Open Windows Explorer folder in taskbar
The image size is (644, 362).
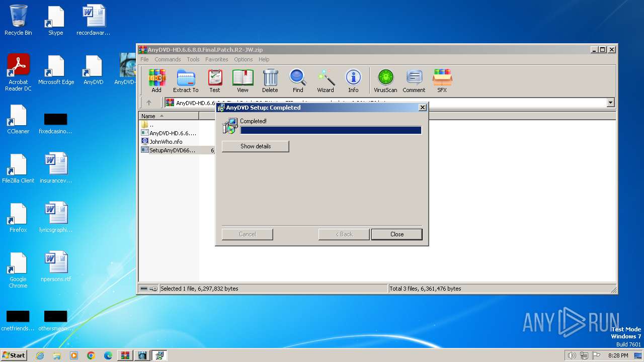[x=57, y=355]
